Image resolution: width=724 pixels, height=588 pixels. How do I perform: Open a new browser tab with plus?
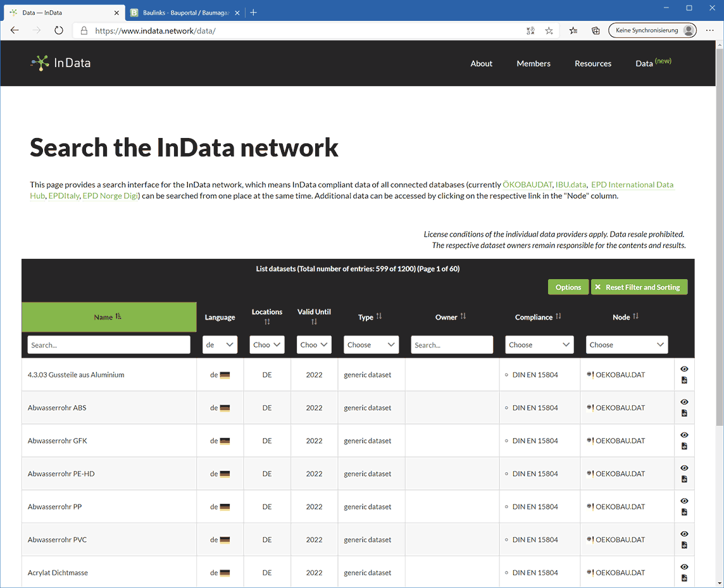click(254, 13)
